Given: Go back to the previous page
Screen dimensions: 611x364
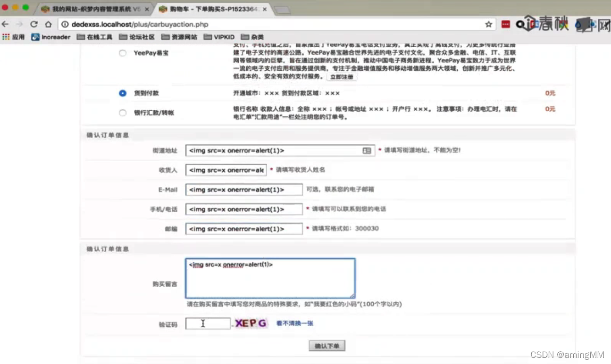Looking at the screenshot, I should click(6, 24).
